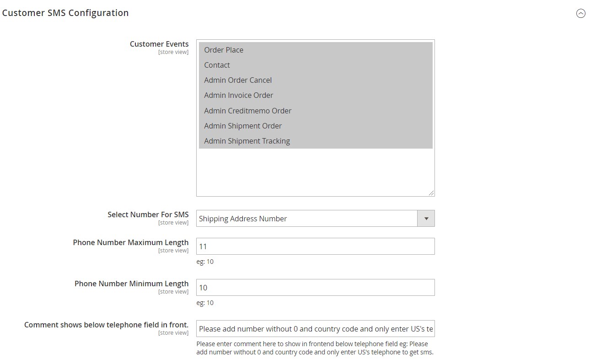Choose Admin Shipment Order event
The width and height of the screenshot is (590, 364).
coord(243,126)
